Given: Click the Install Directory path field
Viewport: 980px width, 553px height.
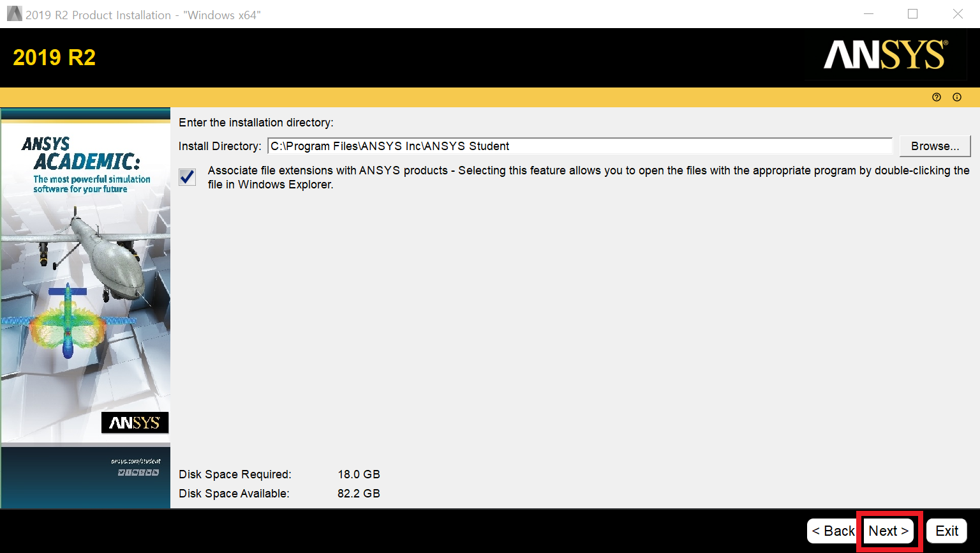Looking at the screenshot, I should pos(579,146).
